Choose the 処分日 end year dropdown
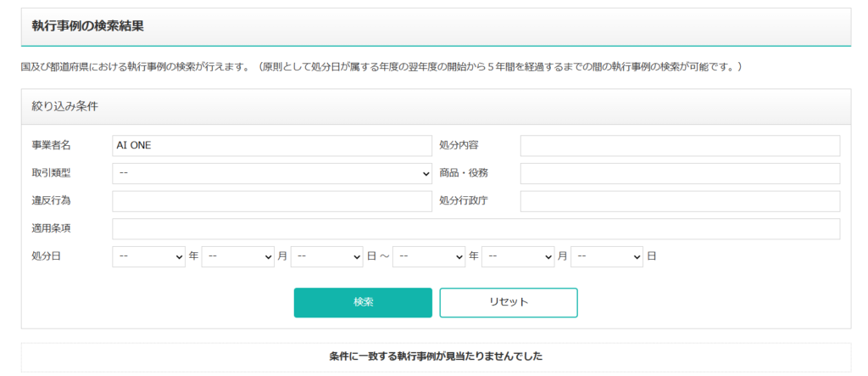 (429, 256)
